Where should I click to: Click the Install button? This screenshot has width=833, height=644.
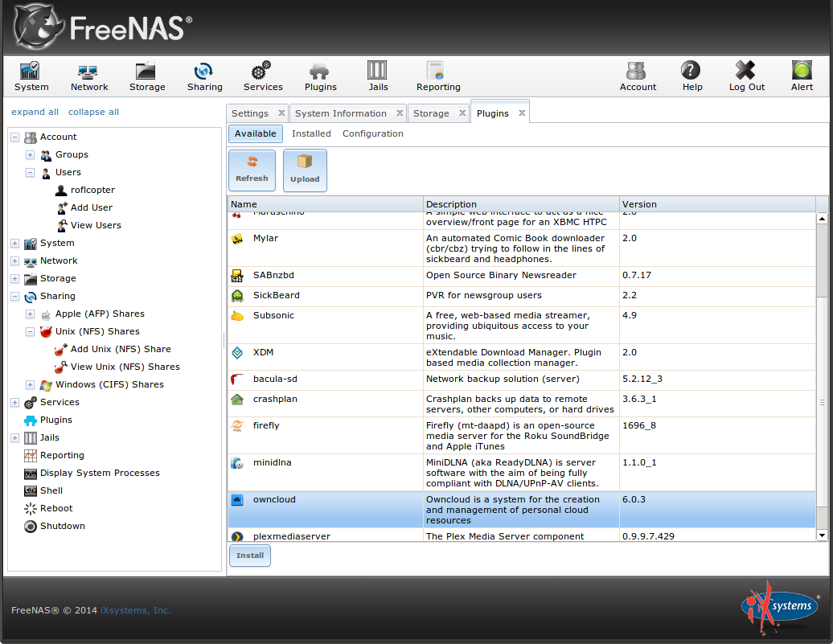pos(250,556)
